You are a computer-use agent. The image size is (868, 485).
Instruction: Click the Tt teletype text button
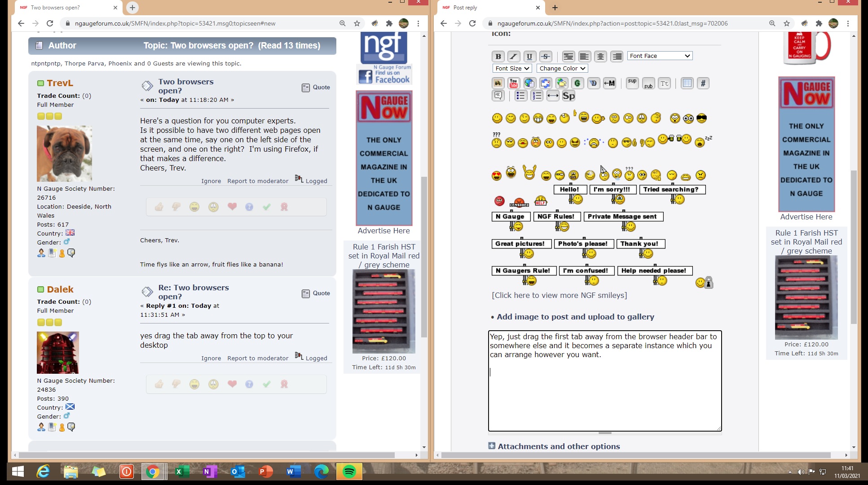(665, 83)
